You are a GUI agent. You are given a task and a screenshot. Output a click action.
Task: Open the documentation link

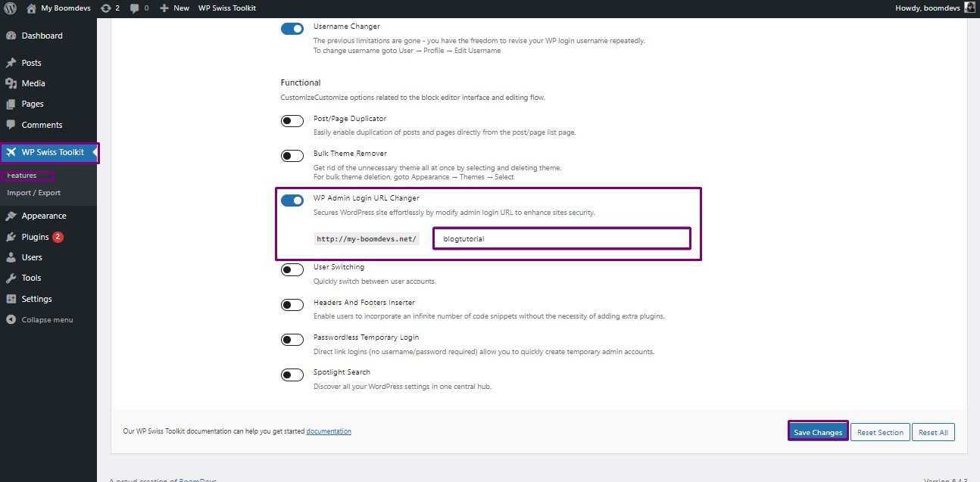[329, 431]
